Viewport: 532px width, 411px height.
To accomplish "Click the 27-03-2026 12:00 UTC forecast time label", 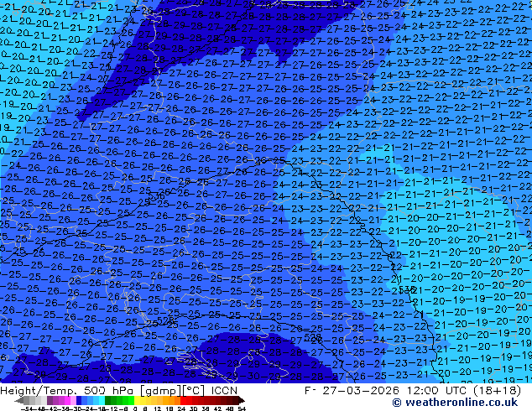I will point(395,391).
